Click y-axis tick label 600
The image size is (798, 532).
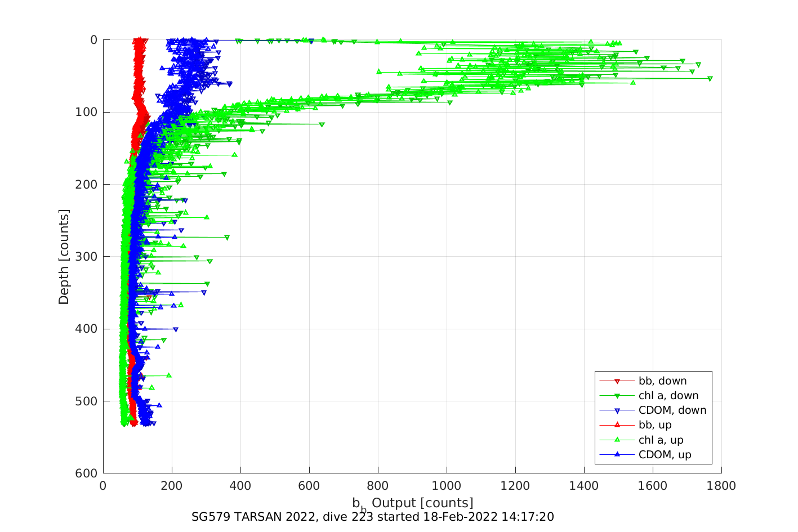(86, 473)
